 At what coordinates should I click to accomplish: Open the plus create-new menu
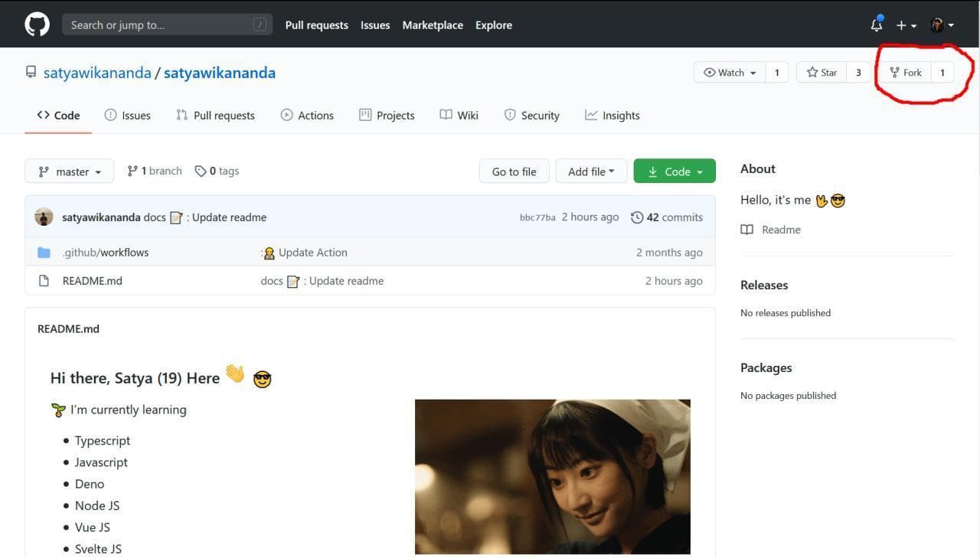906,25
